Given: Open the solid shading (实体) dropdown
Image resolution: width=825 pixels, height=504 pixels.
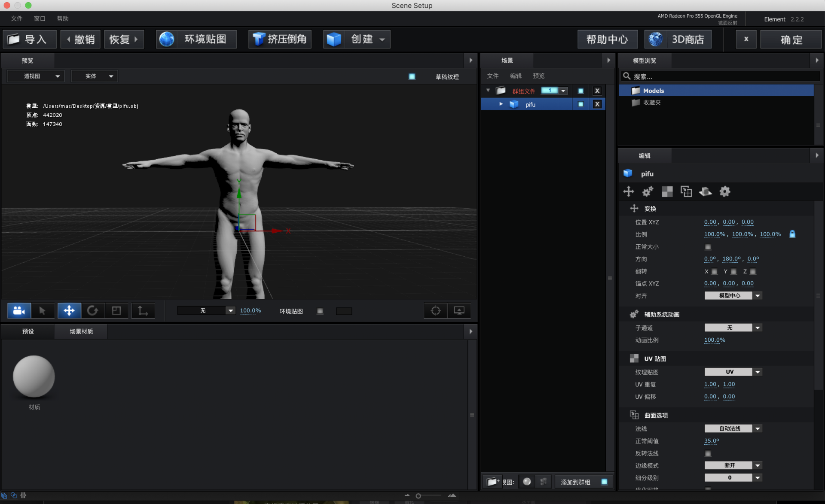Looking at the screenshot, I should 95,76.
